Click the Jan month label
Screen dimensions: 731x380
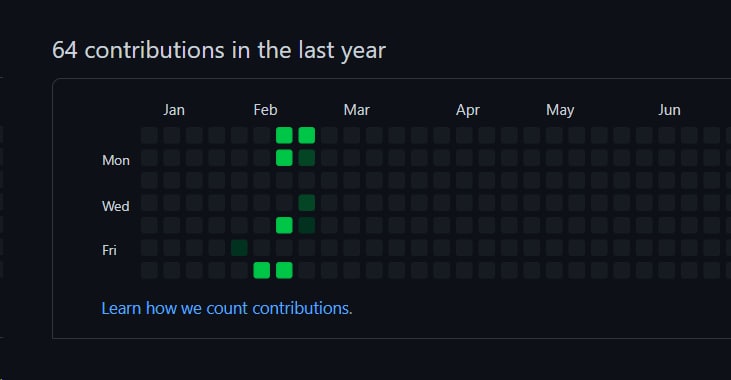(x=174, y=110)
